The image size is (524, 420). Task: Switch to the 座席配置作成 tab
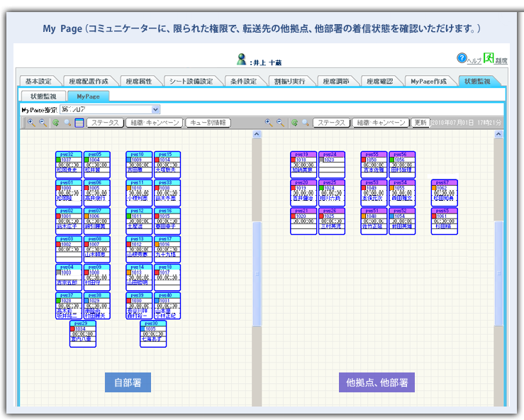coord(89,82)
